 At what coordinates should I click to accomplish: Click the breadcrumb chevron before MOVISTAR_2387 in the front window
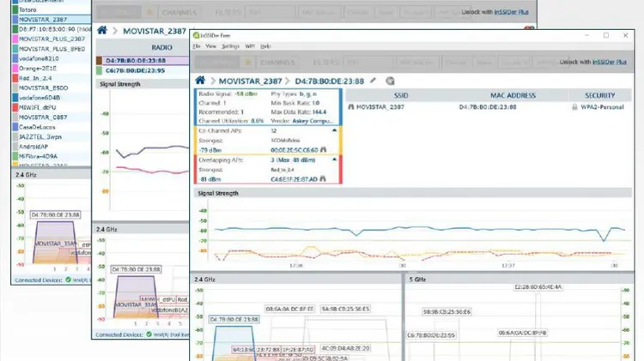213,81
